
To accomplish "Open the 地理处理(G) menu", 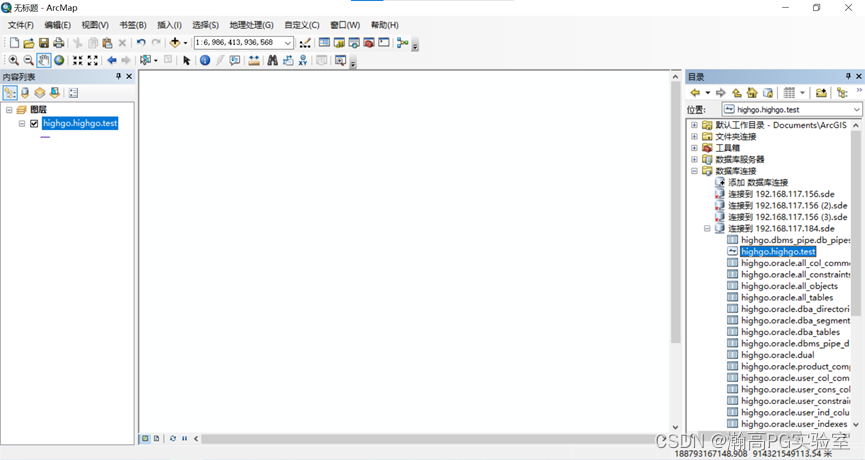I will pyautogui.click(x=251, y=25).
